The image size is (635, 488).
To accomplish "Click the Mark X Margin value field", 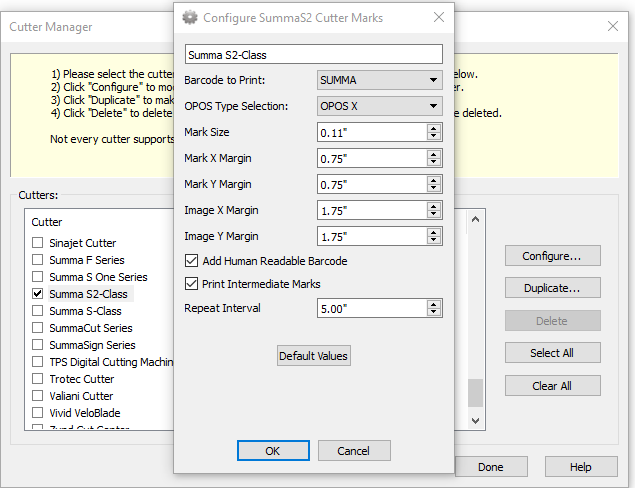I will [372, 158].
